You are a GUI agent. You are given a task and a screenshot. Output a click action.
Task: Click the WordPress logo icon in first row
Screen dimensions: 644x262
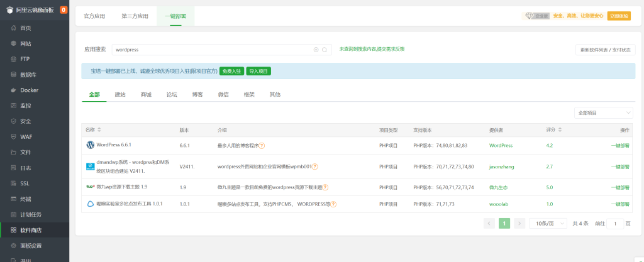click(x=91, y=145)
